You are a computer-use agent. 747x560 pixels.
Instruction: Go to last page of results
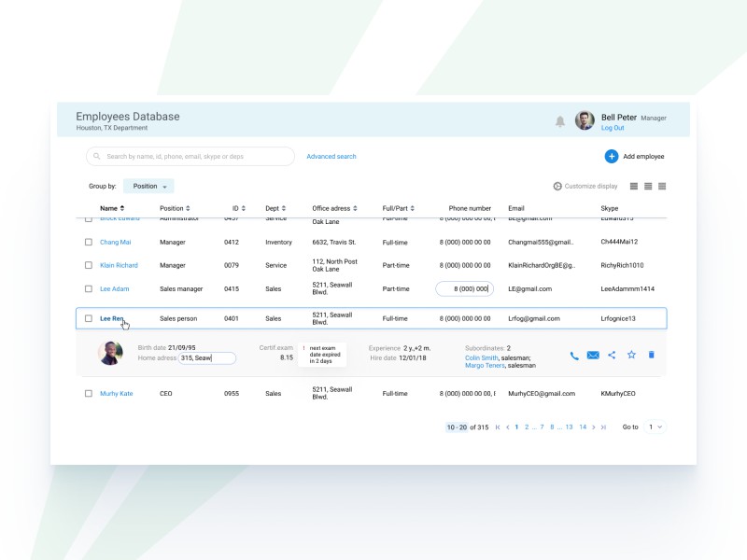pyautogui.click(x=603, y=427)
